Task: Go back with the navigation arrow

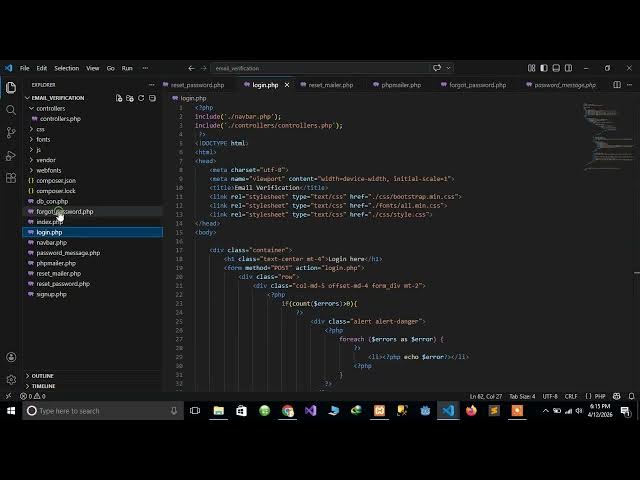Action: tap(191, 68)
